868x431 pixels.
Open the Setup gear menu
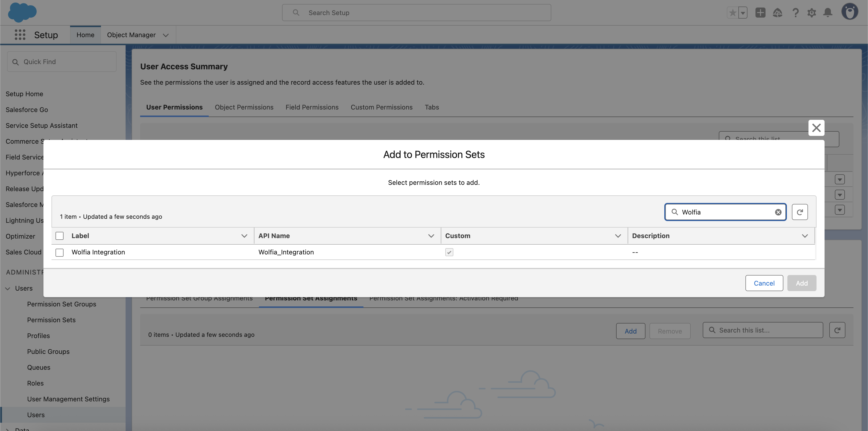[x=812, y=13]
